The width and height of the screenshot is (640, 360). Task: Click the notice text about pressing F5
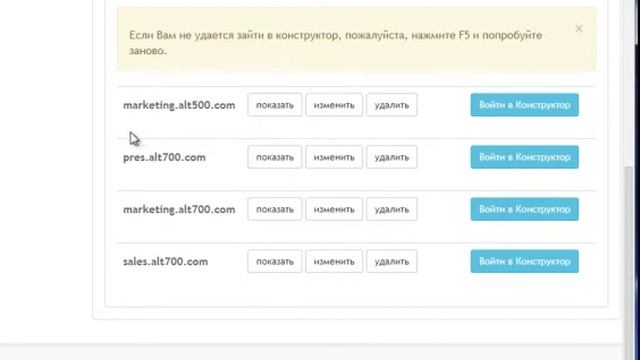point(336,42)
